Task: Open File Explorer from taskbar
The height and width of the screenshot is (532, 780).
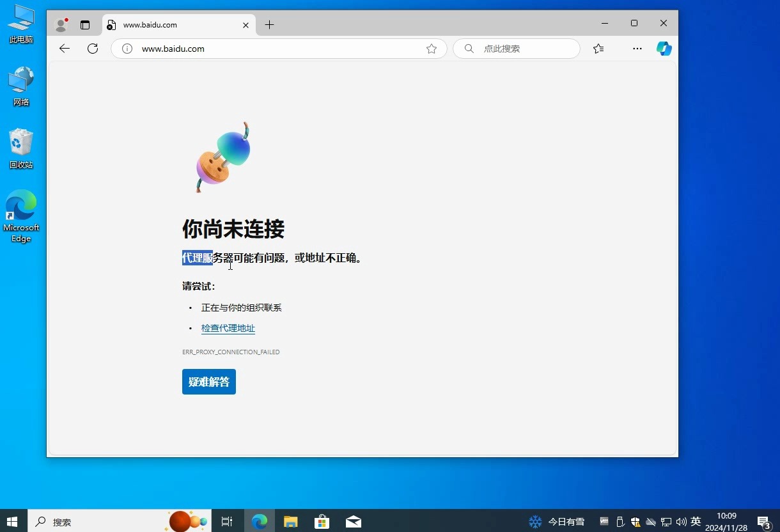Action: tap(291, 522)
